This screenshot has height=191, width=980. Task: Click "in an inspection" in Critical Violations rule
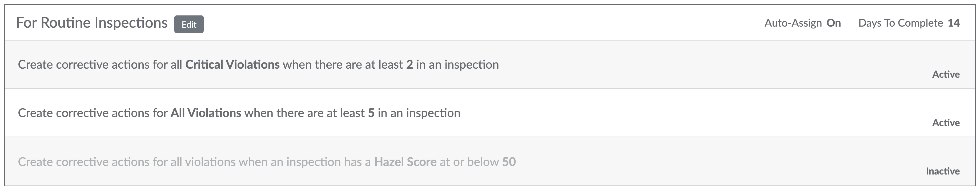(457, 65)
